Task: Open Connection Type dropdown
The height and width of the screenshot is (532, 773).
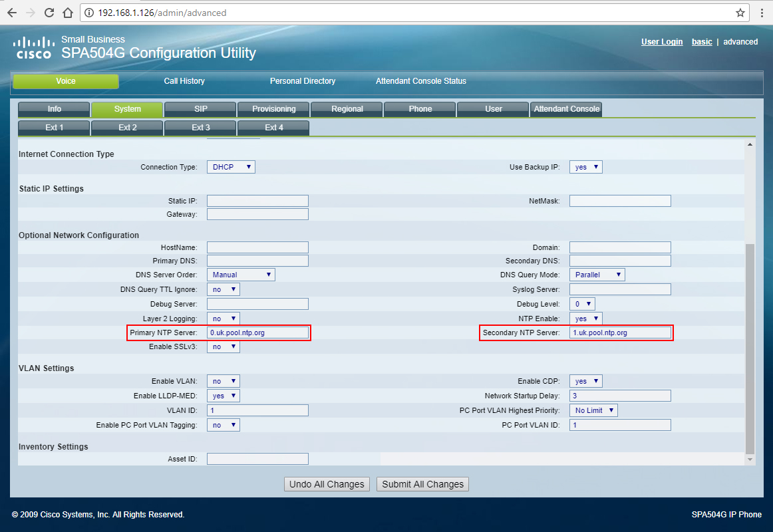Action: click(x=231, y=167)
